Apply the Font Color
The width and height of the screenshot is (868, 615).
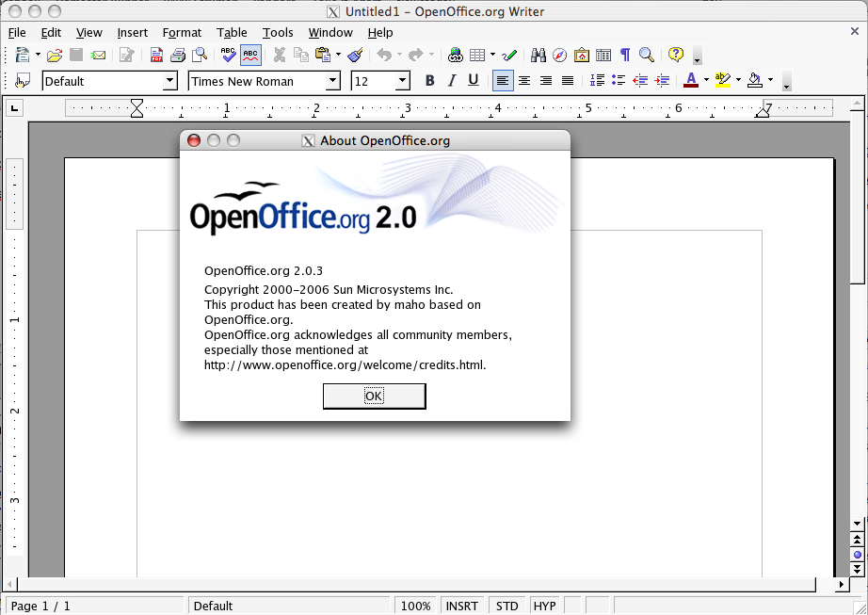pyautogui.click(x=691, y=81)
